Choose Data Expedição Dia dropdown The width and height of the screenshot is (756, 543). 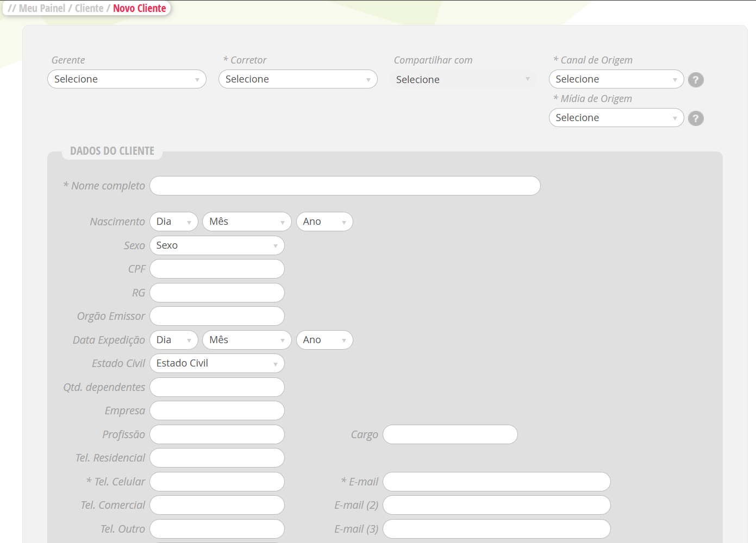[174, 340]
